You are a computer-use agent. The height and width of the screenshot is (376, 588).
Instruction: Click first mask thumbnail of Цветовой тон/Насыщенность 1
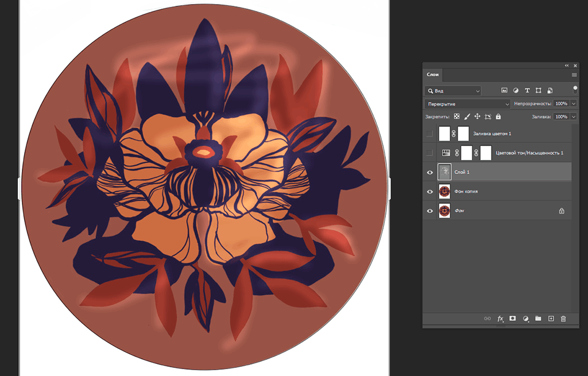466,153
